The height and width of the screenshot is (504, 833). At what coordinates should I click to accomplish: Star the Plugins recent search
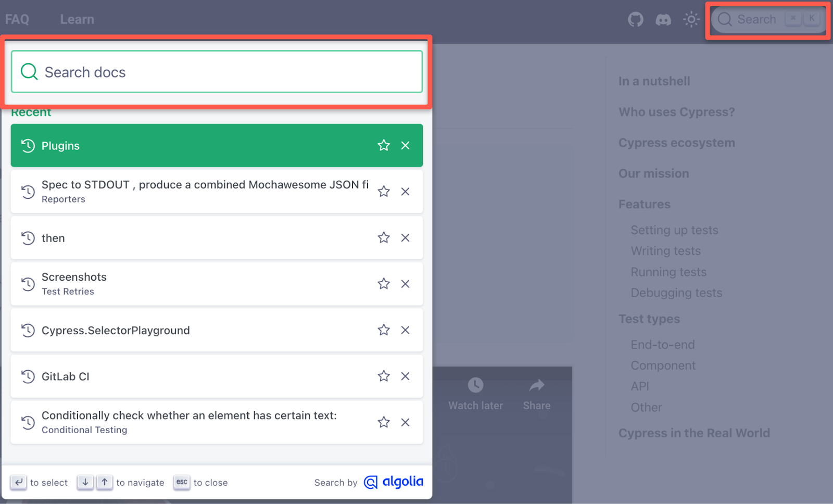click(384, 146)
